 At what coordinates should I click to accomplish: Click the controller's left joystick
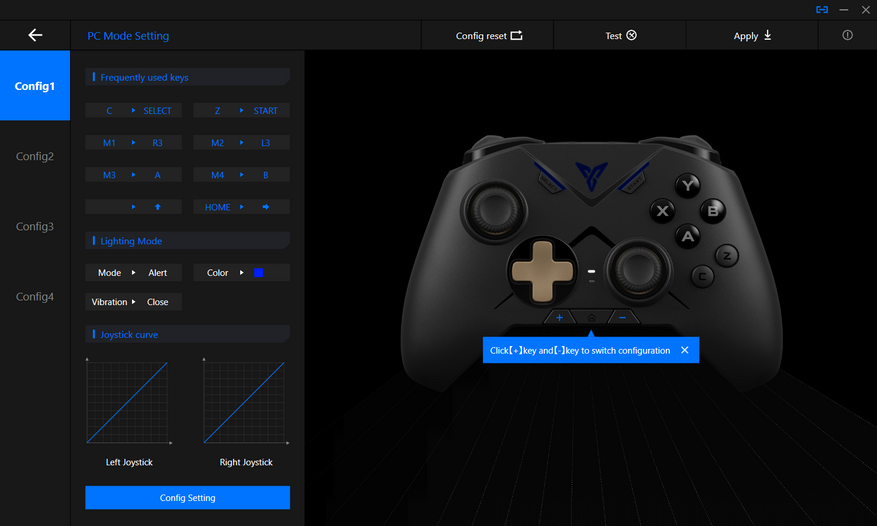click(494, 211)
